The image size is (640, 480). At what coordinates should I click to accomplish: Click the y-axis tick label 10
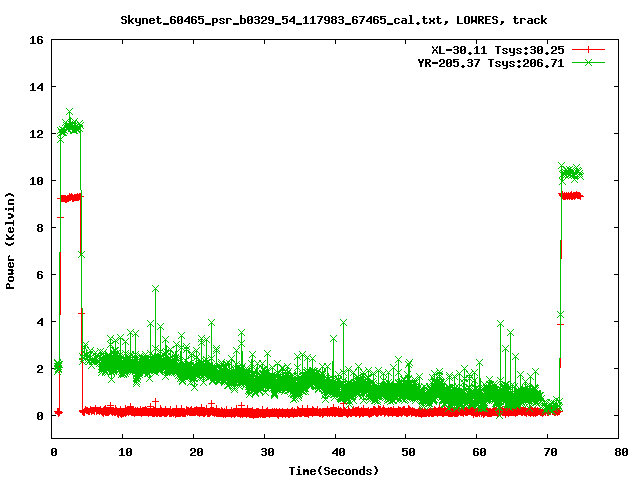coord(36,181)
